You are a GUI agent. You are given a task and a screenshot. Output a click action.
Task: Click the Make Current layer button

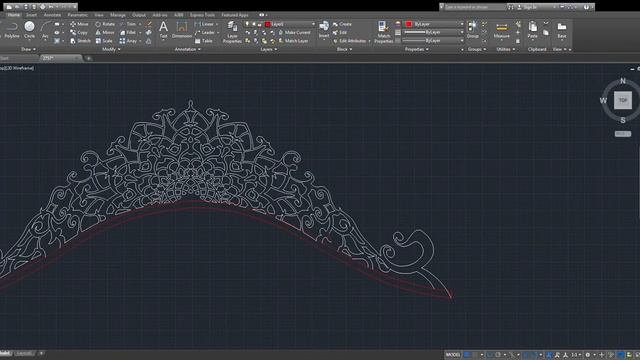294,32
